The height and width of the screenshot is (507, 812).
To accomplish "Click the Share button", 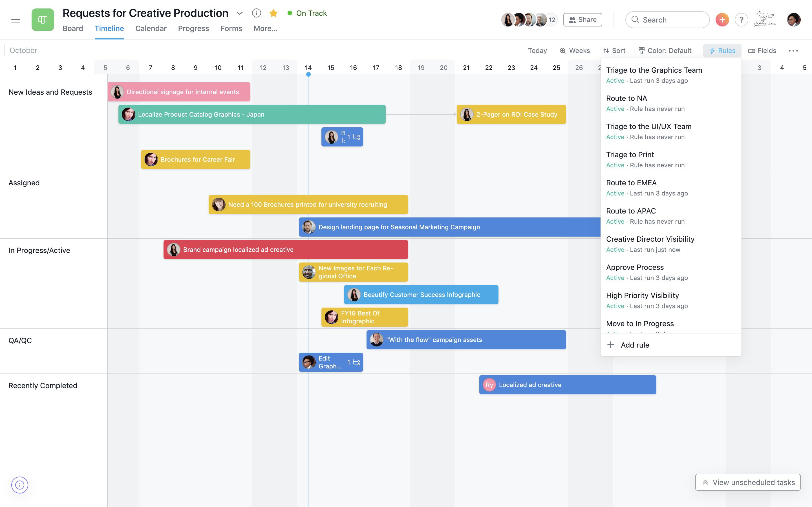I will [x=582, y=19].
